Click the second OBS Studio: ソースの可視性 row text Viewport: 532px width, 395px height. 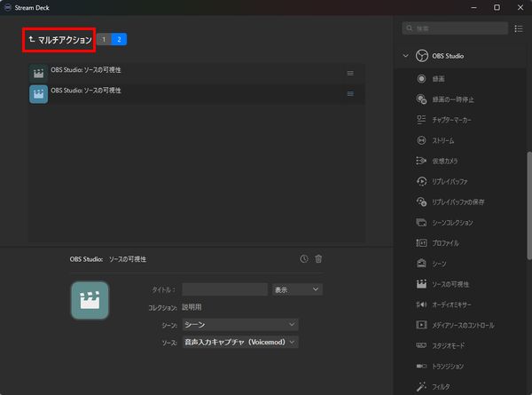click(86, 91)
